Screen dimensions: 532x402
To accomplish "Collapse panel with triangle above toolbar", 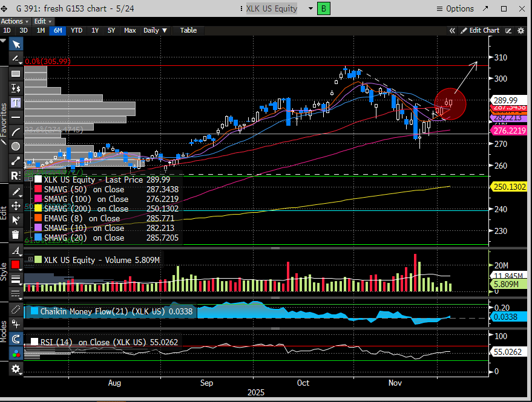I will [3, 41].
